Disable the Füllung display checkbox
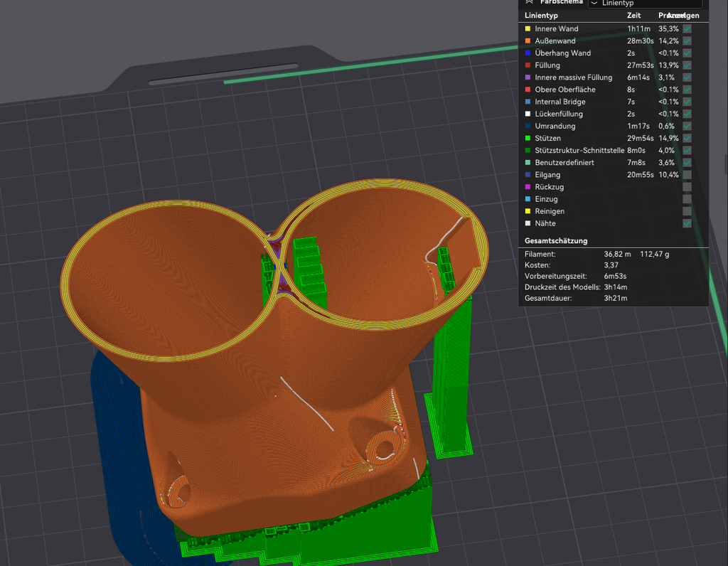 point(687,65)
